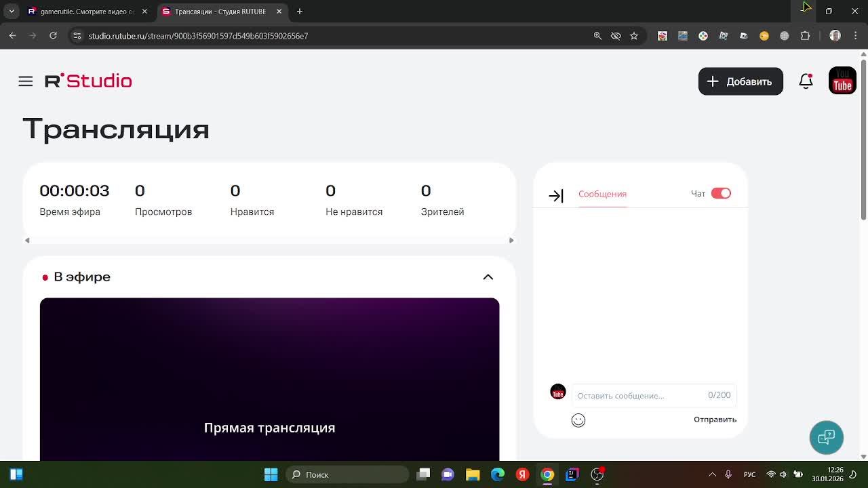This screenshot has height=488, width=868.
Task: Open the tab search dropdown arrow
Action: [x=12, y=12]
